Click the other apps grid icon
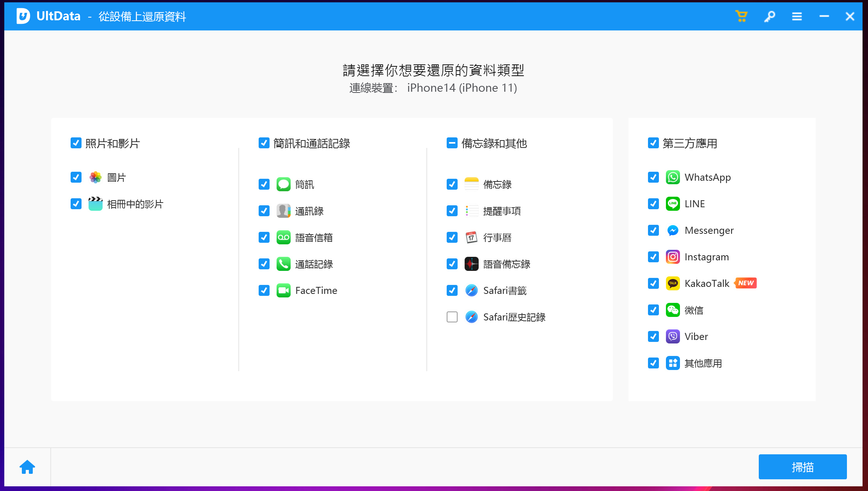The width and height of the screenshot is (868, 491). pos(673,363)
